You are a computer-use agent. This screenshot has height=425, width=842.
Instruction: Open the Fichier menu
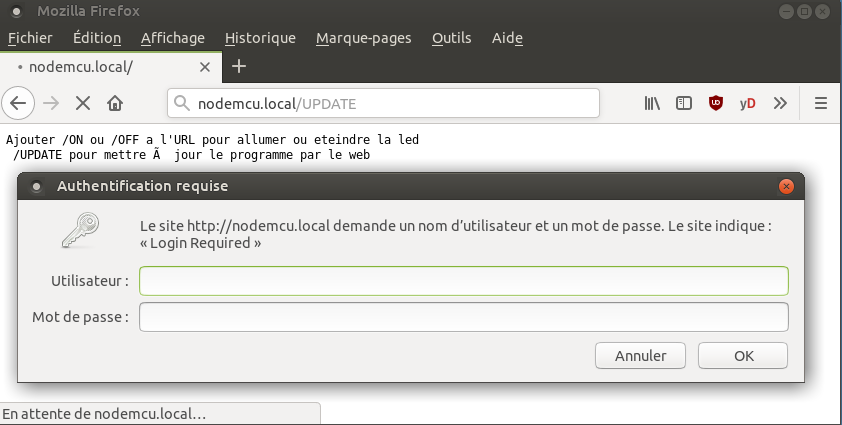click(30, 38)
